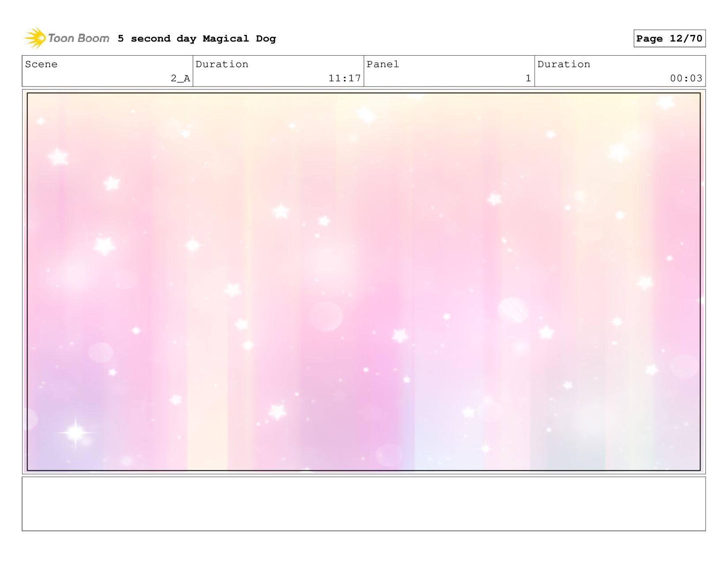
Task: Click the "Page 12/70" page indicator
Action: click(x=669, y=38)
